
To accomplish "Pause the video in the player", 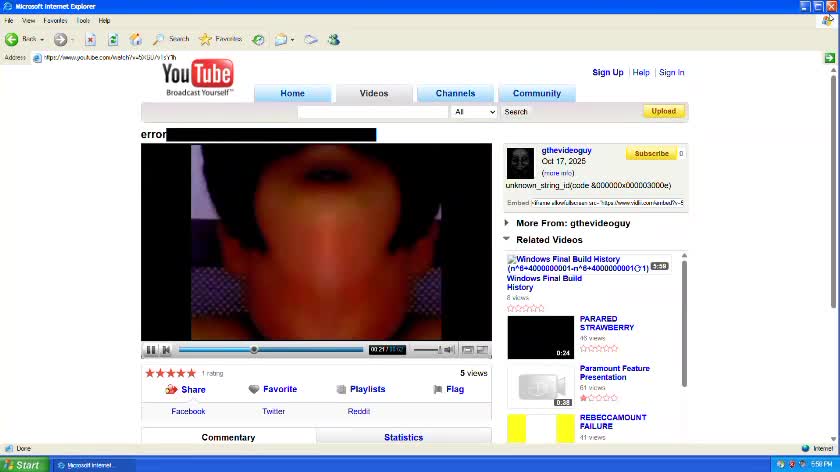I will coord(151,350).
